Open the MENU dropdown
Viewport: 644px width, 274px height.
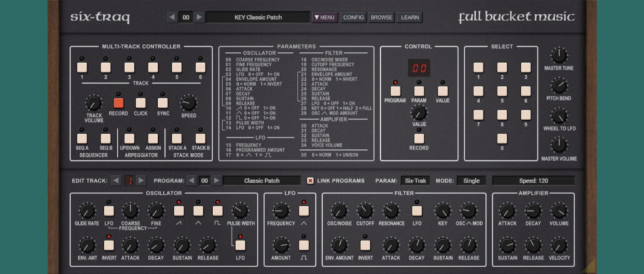click(325, 18)
